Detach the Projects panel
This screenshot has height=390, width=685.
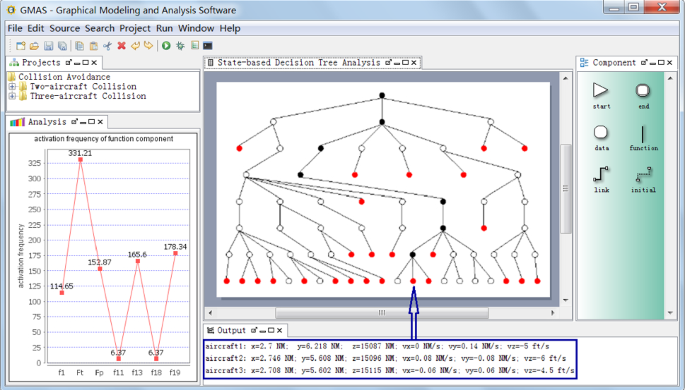tap(68, 63)
